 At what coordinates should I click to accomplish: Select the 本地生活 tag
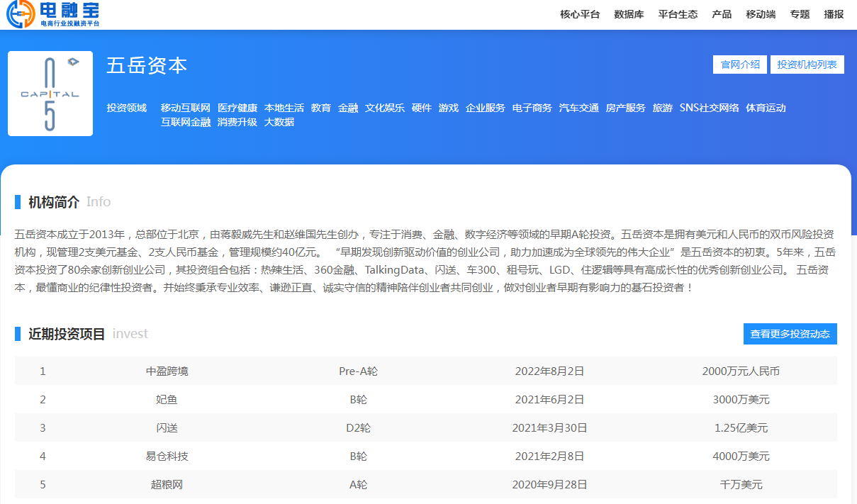284,108
